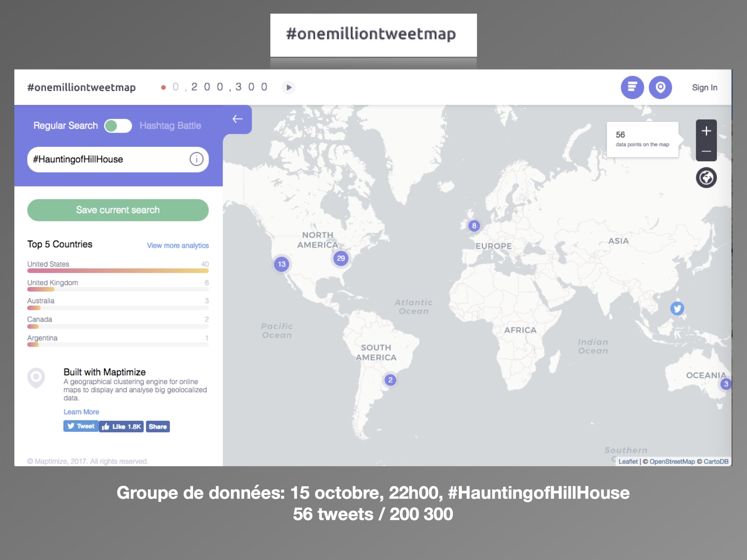Click the Twitter bird marker on the map
747x560 pixels.
coord(677,308)
